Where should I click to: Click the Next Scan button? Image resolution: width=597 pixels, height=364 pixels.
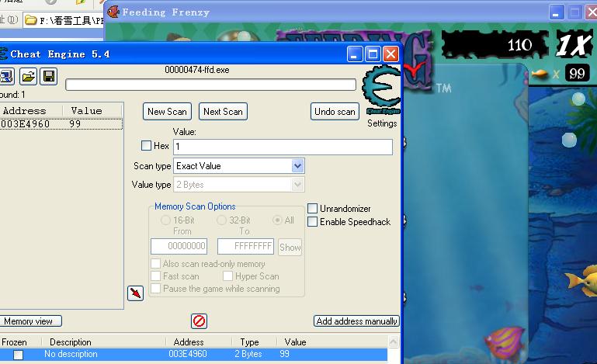223,112
